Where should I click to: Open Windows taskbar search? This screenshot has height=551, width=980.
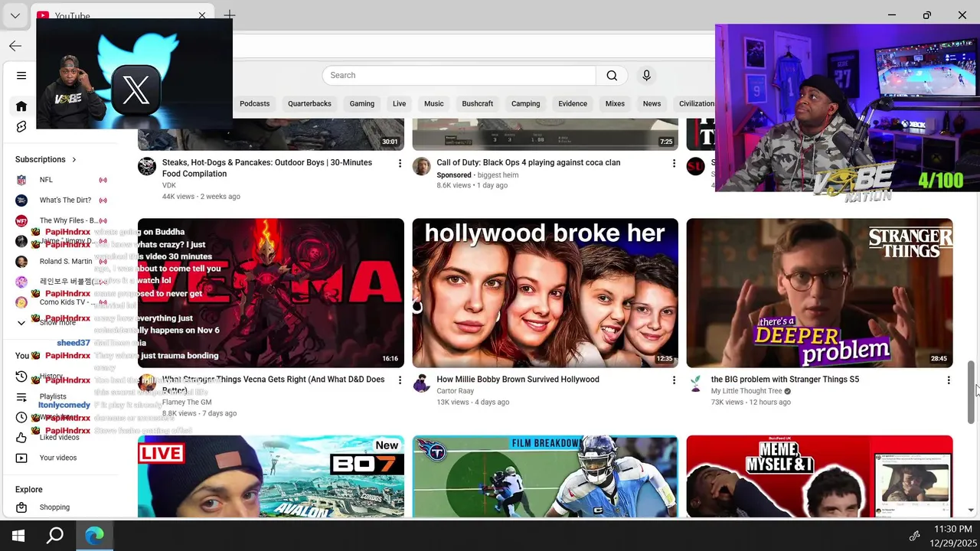click(55, 536)
